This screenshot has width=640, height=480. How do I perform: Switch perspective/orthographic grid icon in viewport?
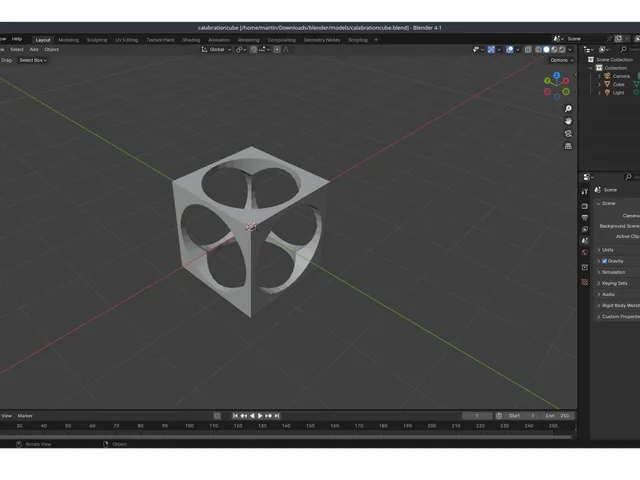point(568,146)
